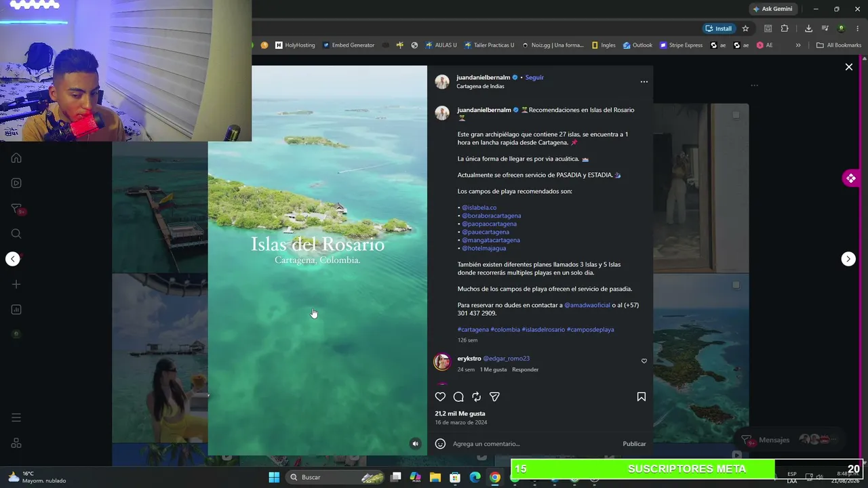Open the @mangatacartagena mention
Viewport: 868px width, 488px height.
pos(491,240)
